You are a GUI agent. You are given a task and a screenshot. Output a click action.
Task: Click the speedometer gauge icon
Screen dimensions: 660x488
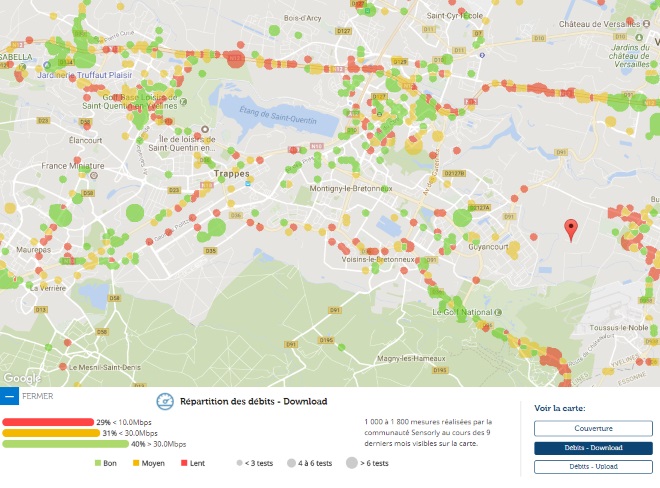pos(165,401)
